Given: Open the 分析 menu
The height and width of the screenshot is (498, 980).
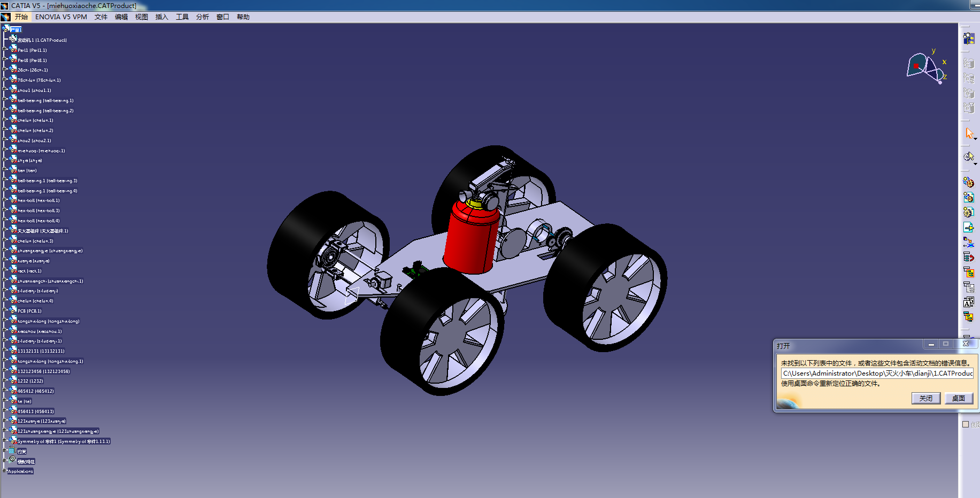Looking at the screenshot, I should coord(203,17).
